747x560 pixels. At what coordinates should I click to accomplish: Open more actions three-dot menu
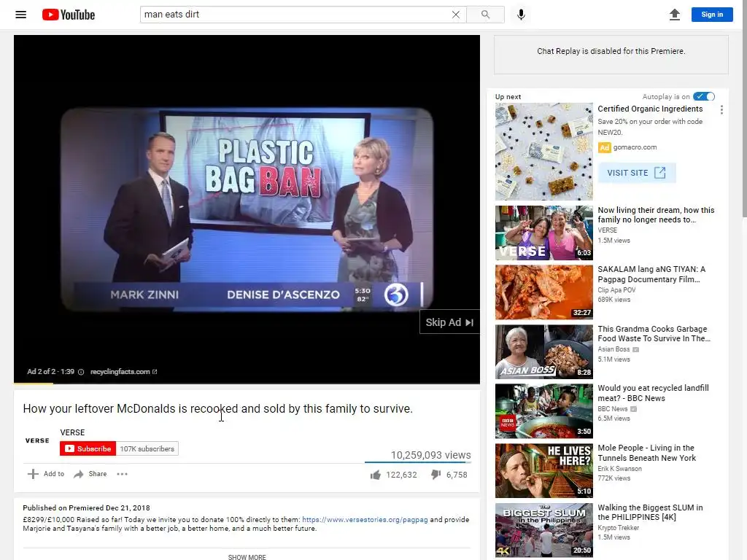click(122, 474)
